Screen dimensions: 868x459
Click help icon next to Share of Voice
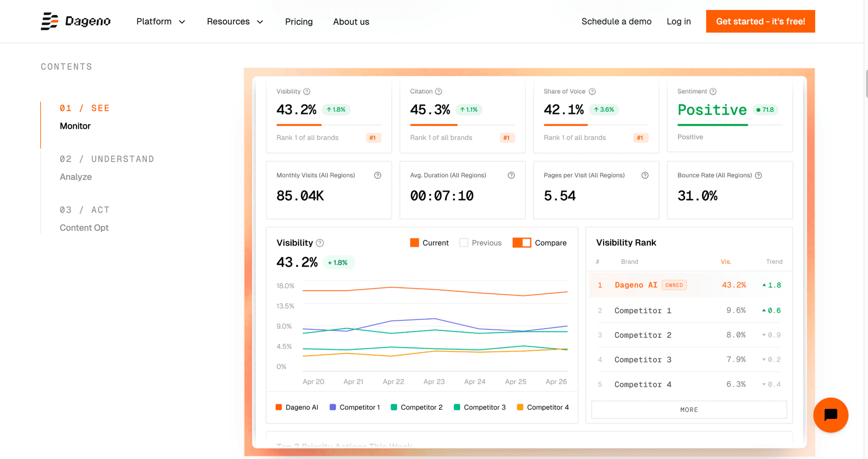coord(592,91)
